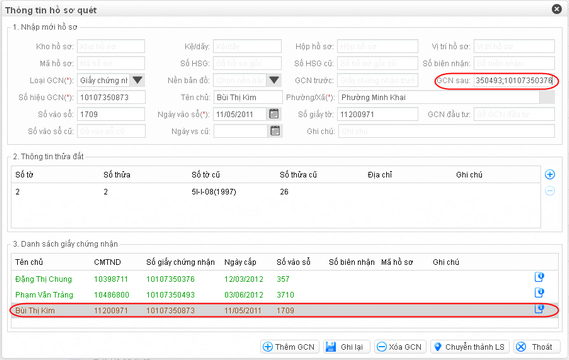Click Chuyển thành LS button
The height and width of the screenshot is (360, 569).
pos(470,347)
